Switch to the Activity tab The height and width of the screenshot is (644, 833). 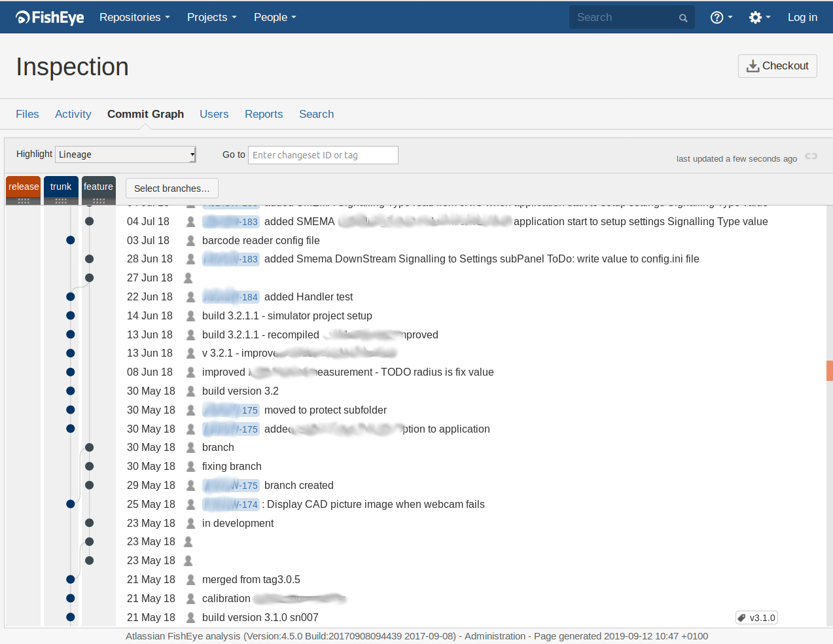(73, 114)
